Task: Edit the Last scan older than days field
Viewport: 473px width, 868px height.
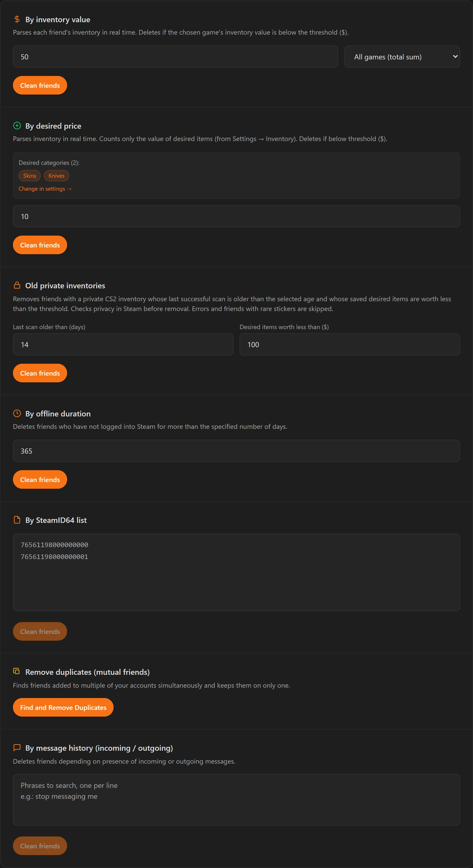Action: point(123,344)
